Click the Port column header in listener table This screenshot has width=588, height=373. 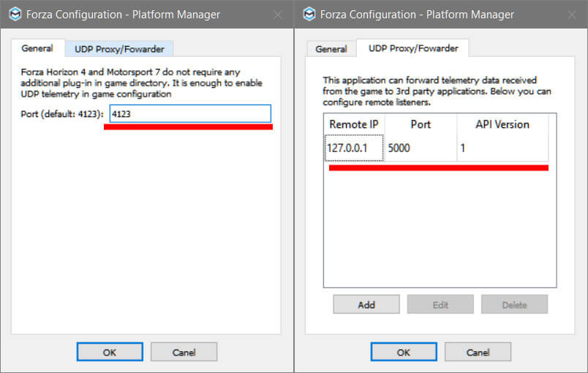(x=421, y=124)
